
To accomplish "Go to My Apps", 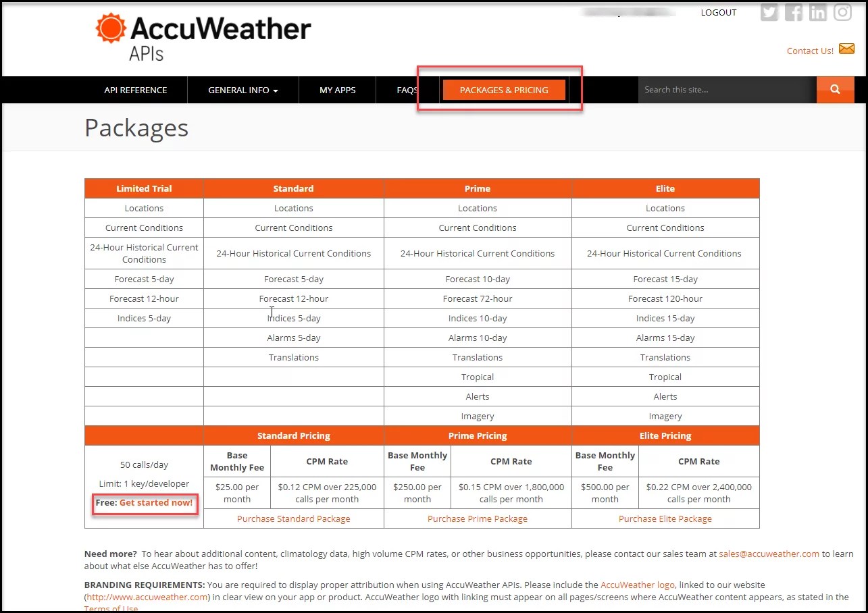I will pyautogui.click(x=338, y=90).
